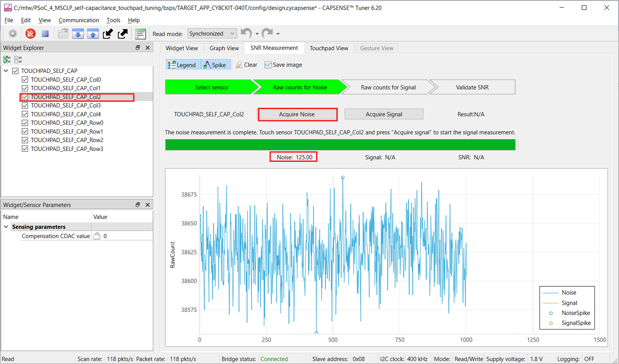Click the export arrow icon
Image resolution: width=619 pixels, height=364 pixels.
123,34
